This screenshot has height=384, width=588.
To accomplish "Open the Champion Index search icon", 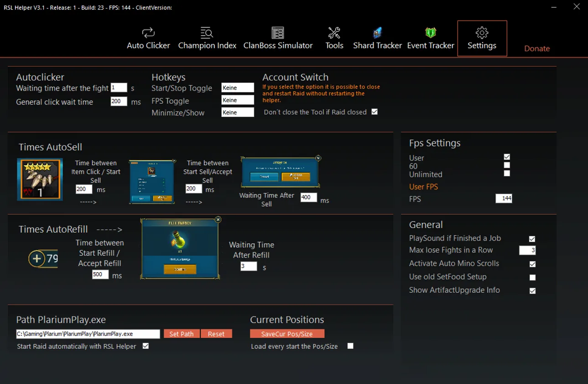I will (x=207, y=33).
